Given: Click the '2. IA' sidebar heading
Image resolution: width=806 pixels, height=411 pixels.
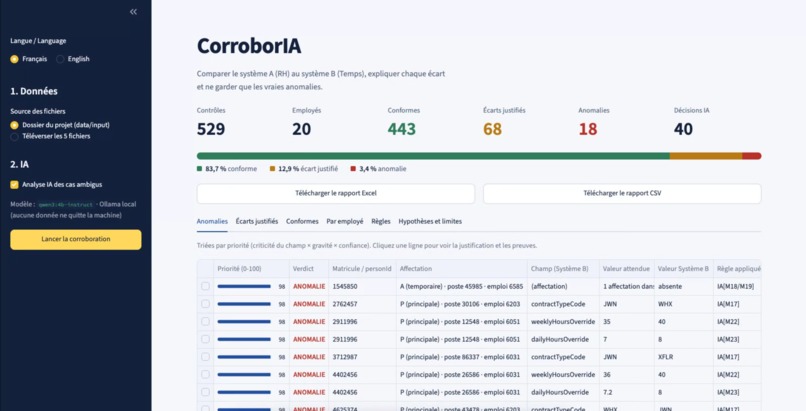Looking at the screenshot, I should [20, 164].
